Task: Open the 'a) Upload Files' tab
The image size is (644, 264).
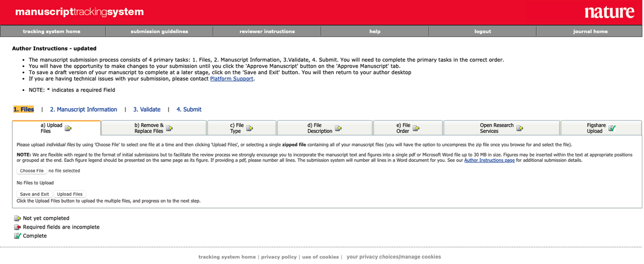Action: (x=56, y=128)
